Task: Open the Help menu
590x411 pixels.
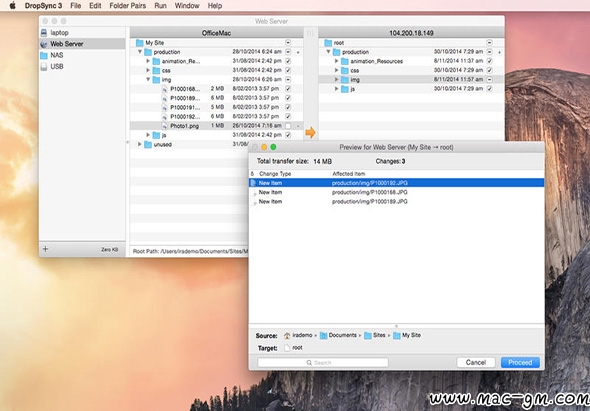Action: tap(215, 6)
